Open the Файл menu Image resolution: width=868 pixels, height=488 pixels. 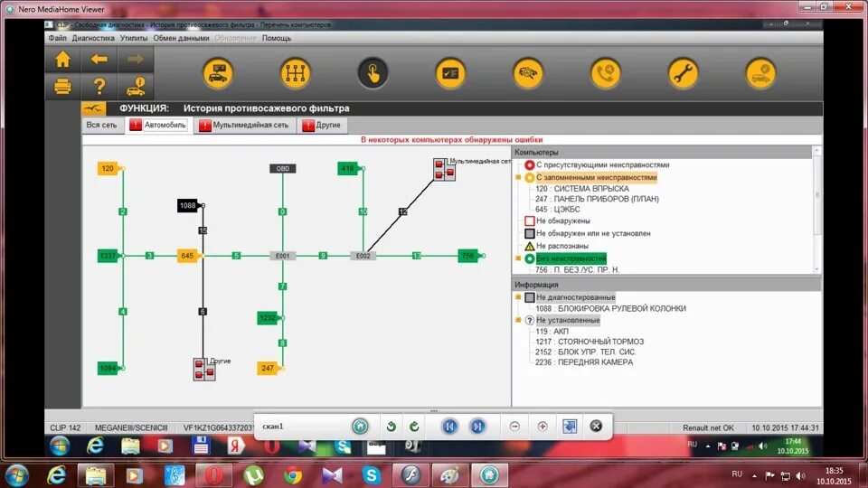tap(58, 38)
